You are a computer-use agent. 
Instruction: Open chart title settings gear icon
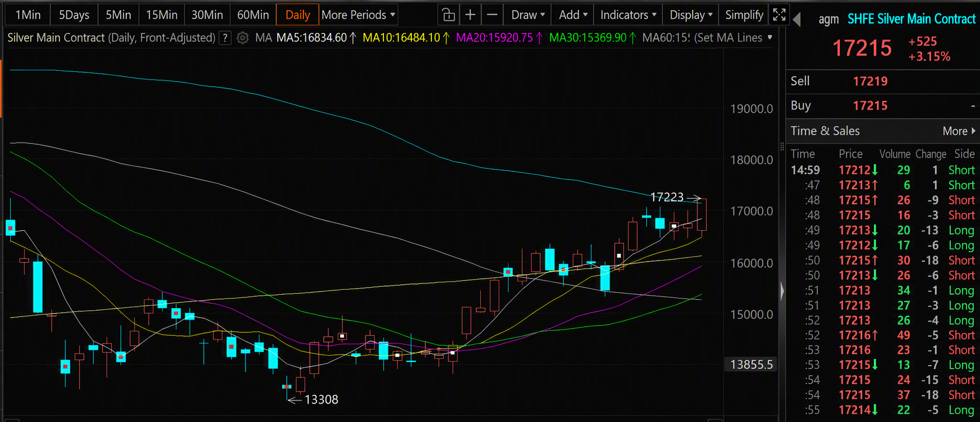coord(243,38)
